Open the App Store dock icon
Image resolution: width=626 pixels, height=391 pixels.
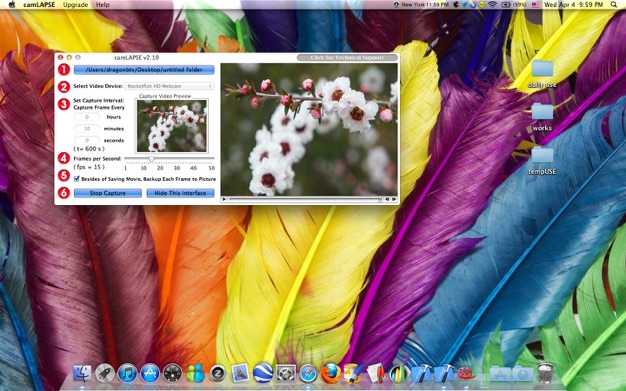tap(150, 374)
